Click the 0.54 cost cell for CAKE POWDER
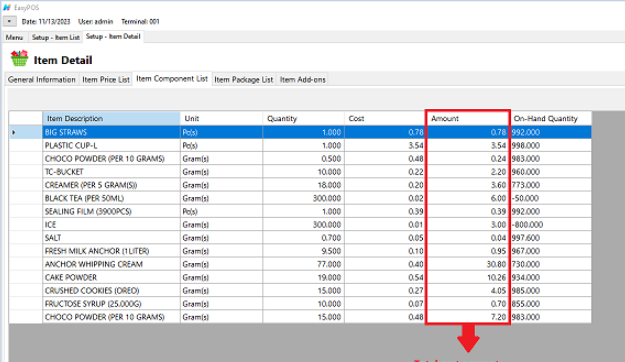Viewport: 625px width, 362px height. coord(385,277)
